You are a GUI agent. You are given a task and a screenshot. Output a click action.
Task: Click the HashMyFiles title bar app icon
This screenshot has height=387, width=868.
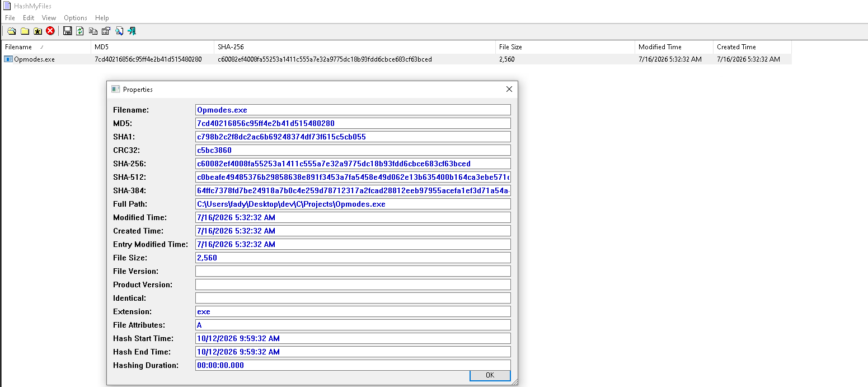pyautogui.click(x=7, y=6)
